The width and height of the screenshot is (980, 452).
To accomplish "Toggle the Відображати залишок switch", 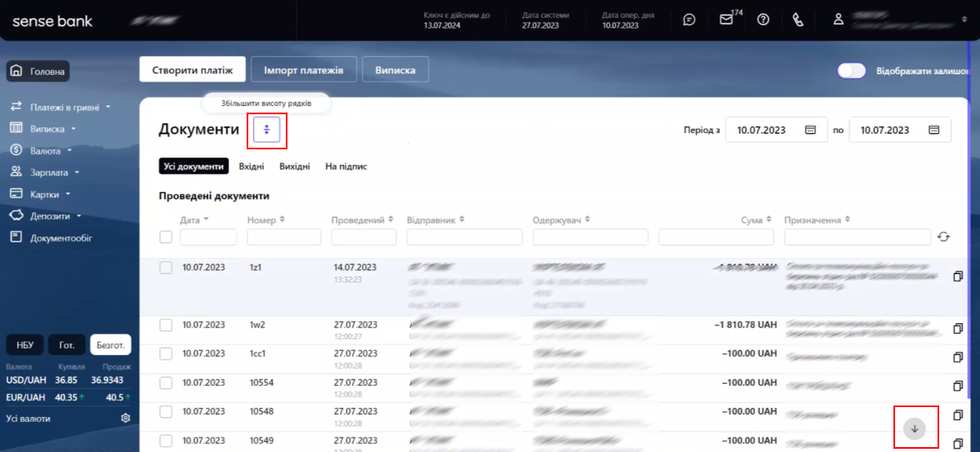I will pos(852,71).
